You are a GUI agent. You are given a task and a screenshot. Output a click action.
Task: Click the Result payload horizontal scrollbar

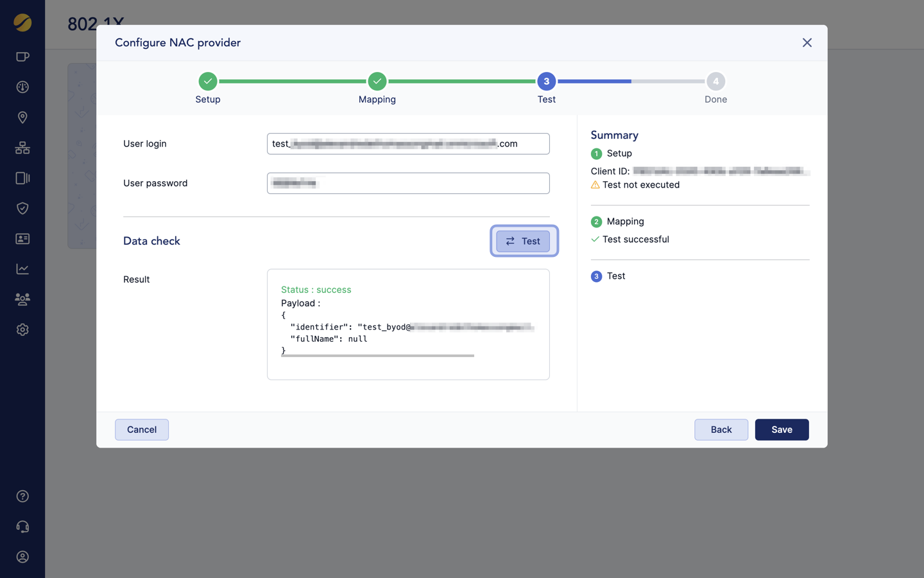pos(377,356)
